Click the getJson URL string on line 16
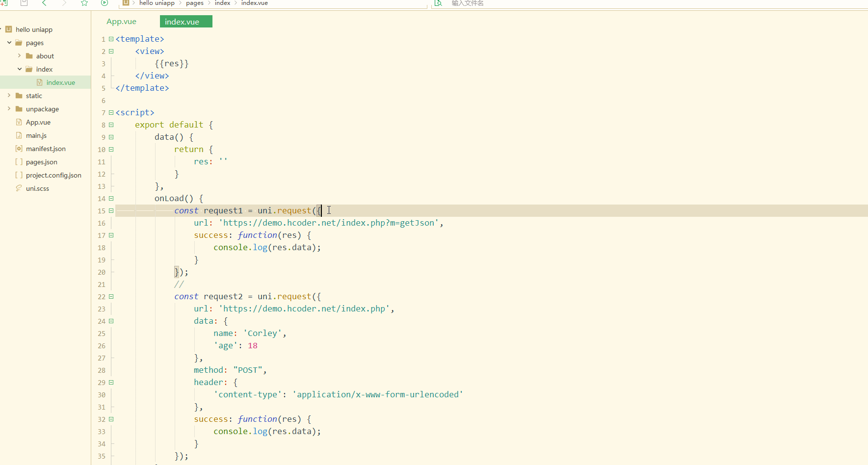Viewport: 868px width, 465px height. coord(329,223)
